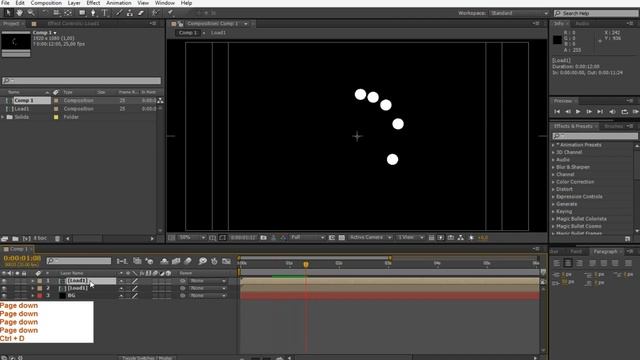Image resolution: width=640 pixels, height=360 pixels.
Task: Open the Composition Mini-Flowchart in timeline
Action: point(122,261)
